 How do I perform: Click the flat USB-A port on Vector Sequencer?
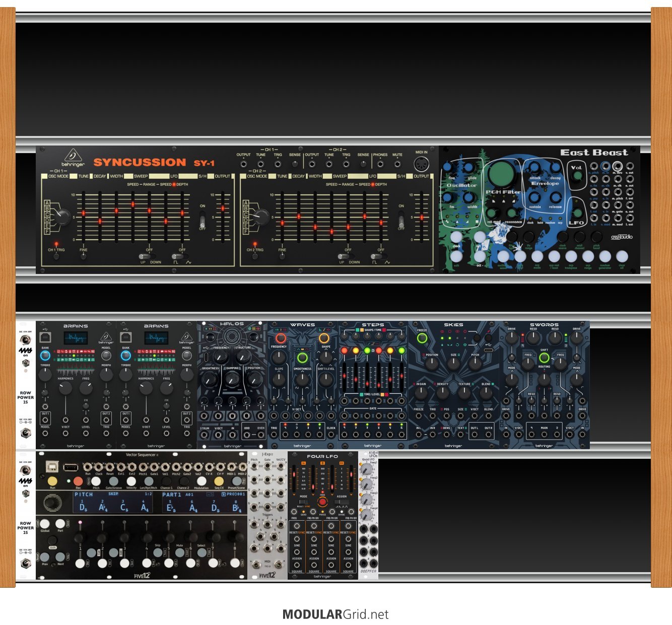point(70,467)
